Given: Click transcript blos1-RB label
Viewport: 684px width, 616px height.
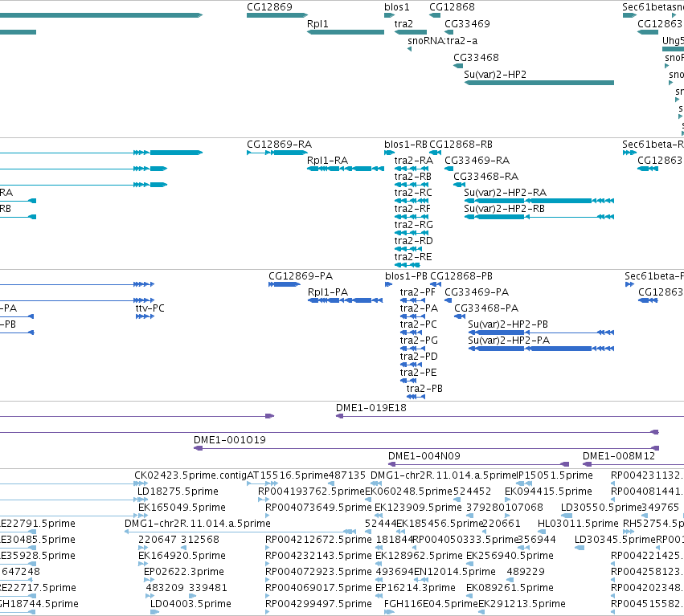Looking at the screenshot, I should 405,145.
